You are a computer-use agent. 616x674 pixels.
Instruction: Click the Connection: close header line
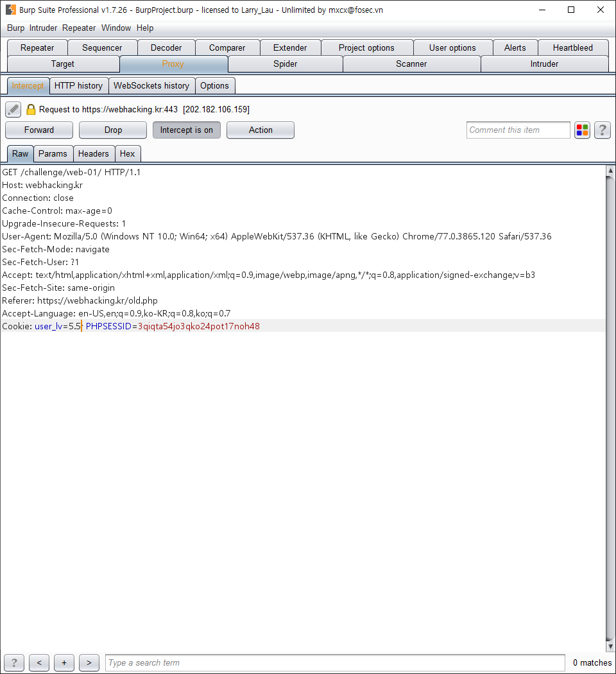click(x=38, y=198)
